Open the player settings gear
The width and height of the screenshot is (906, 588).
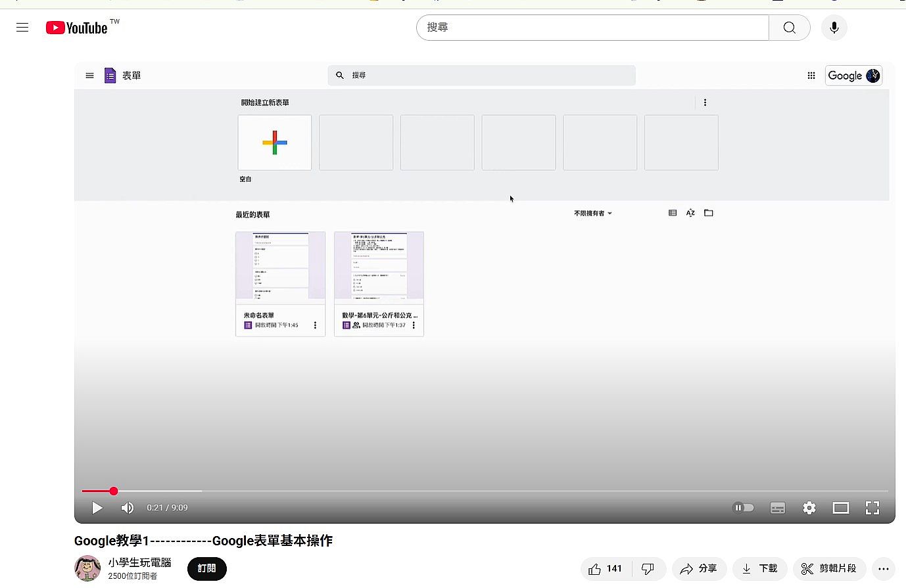pyautogui.click(x=809, y=508)
